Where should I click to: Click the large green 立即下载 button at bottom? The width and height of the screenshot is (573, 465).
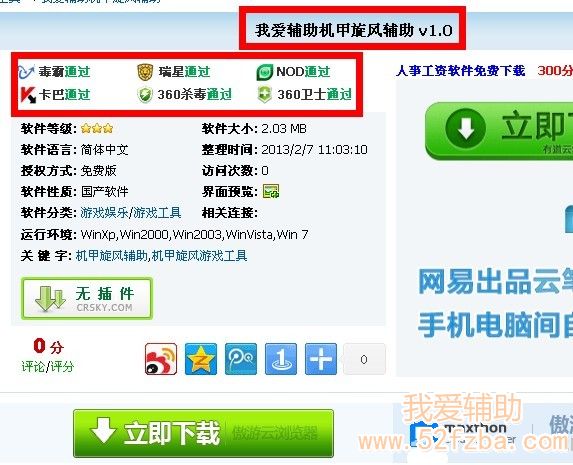pos(204,433)
